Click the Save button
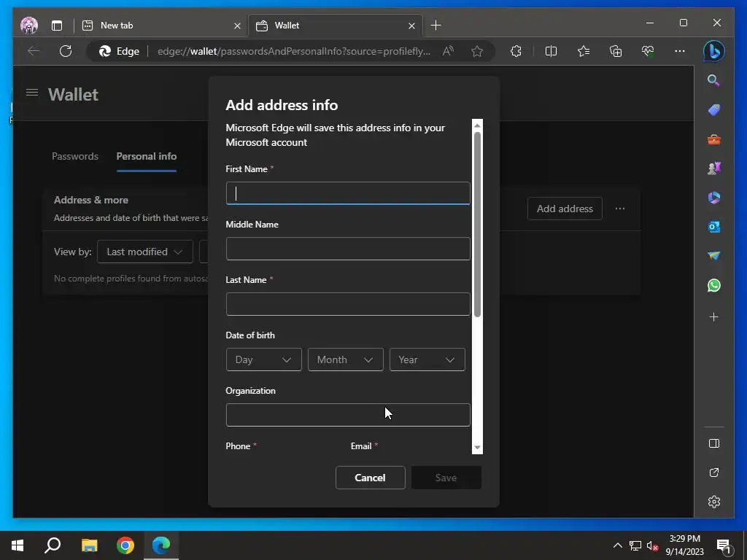 pos(446,478)
